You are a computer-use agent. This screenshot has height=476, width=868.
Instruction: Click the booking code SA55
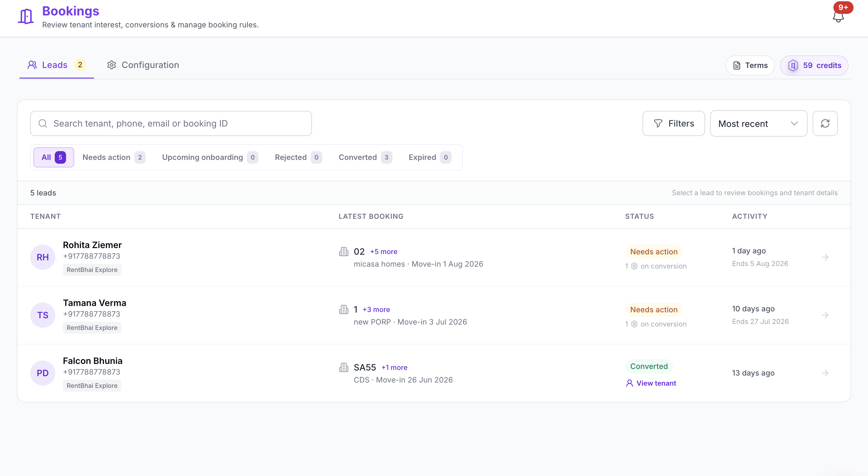pos(365,367)
